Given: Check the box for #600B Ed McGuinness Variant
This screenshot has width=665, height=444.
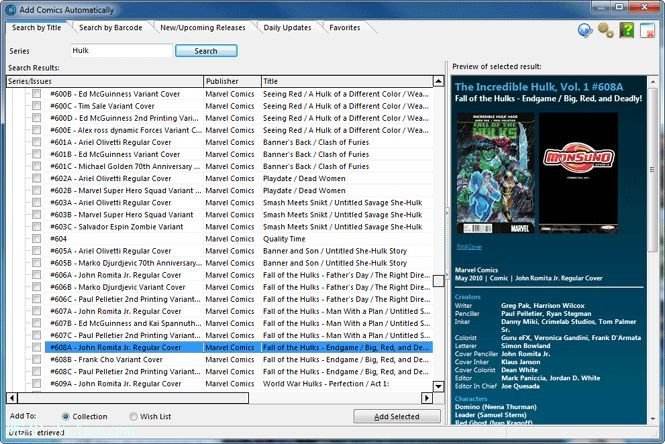Looking at the screenshot, I should tap(36, 94).
